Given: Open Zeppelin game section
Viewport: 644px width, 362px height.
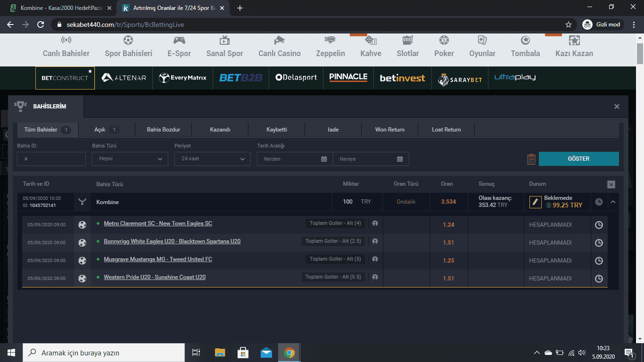Looking at the screenshot, I should coord(330,47).
